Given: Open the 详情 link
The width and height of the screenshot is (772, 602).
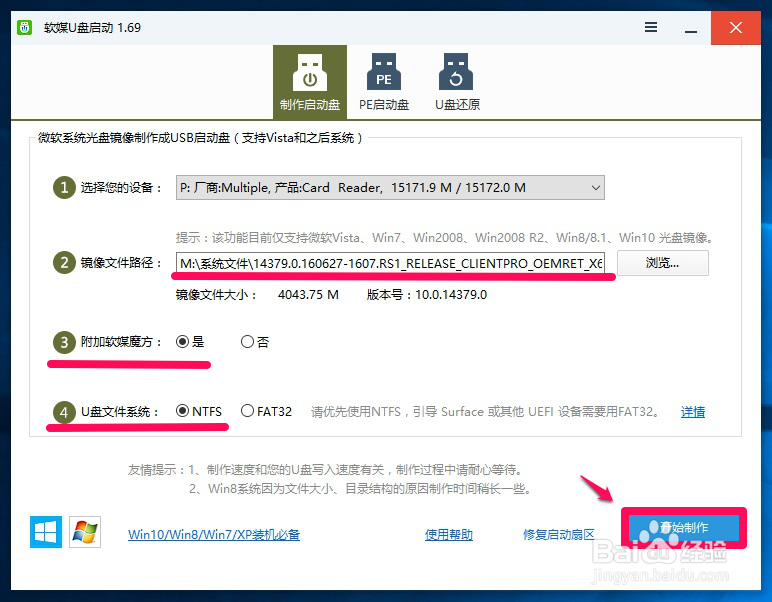Looking at the screenshot, I should (693, 412).
